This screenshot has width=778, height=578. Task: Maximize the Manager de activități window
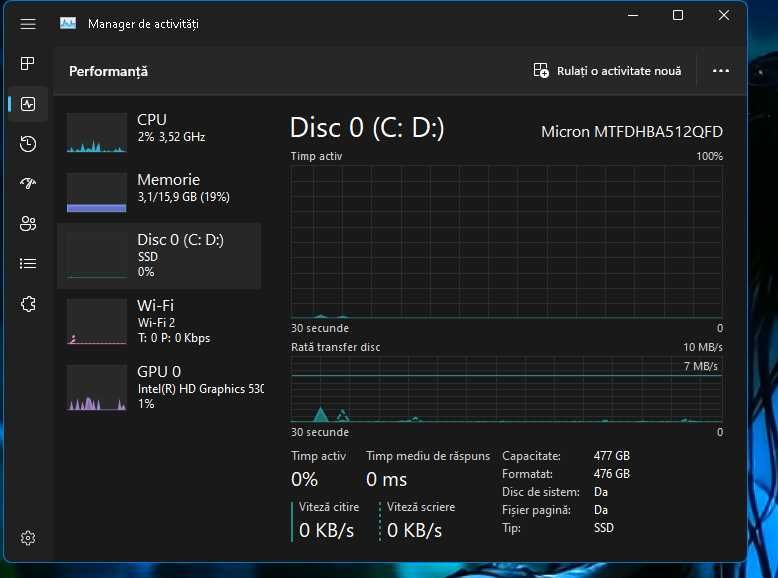(x=678, y=15)
